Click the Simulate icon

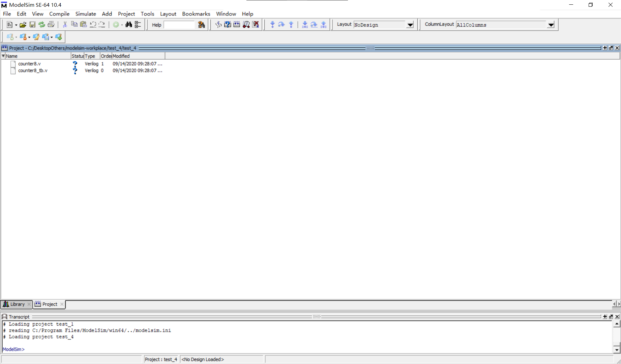point(237,25)
